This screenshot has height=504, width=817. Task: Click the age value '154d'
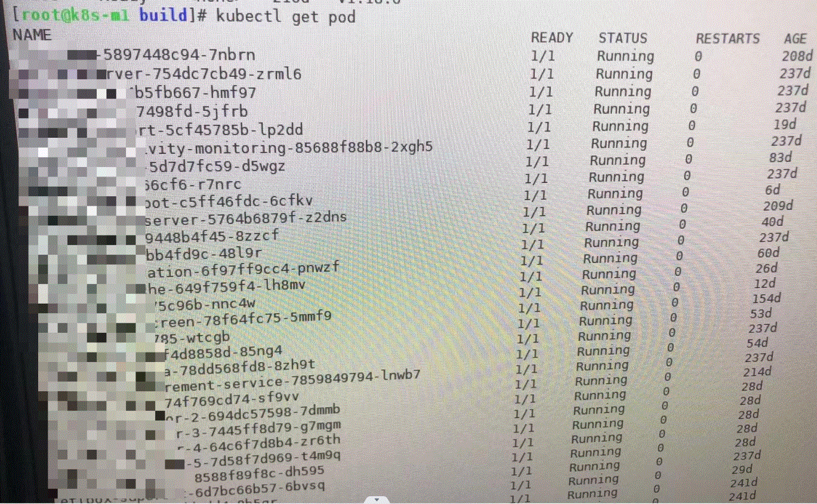coord(766,298)
